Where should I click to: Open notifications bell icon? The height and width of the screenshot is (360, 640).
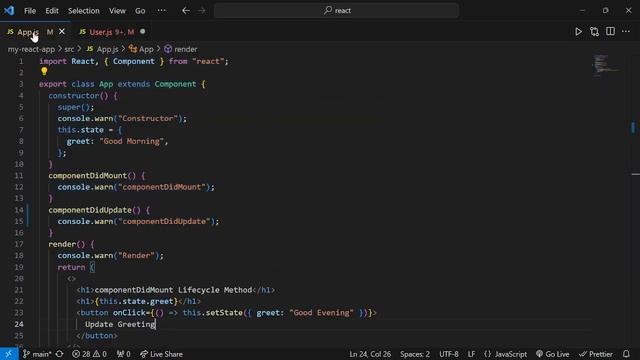coord(626,354)
